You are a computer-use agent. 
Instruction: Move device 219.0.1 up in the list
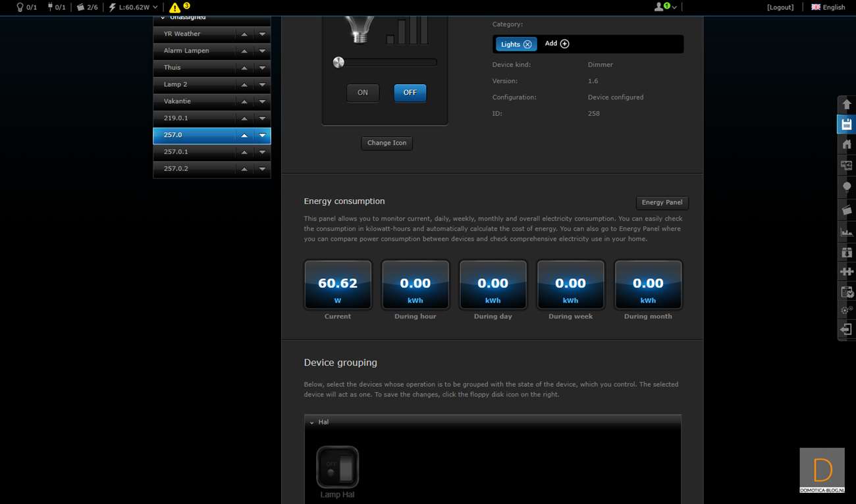[x=244, y=118]
